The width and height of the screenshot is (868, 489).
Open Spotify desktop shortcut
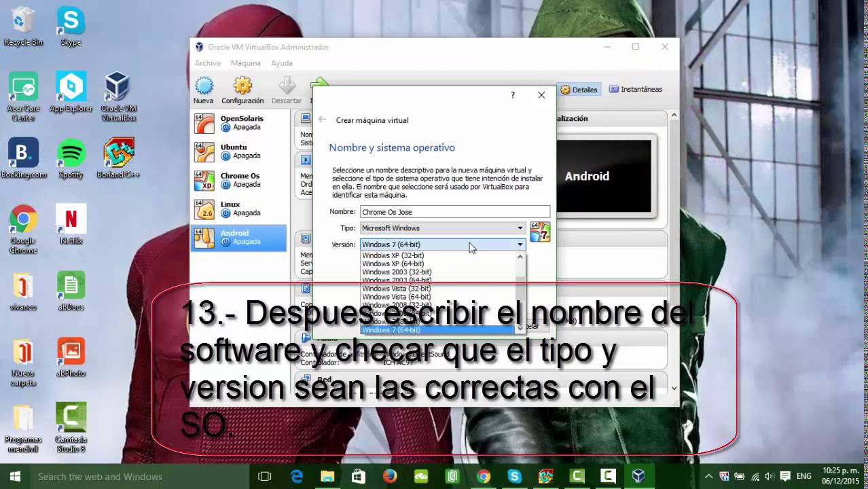click(71, 159)
